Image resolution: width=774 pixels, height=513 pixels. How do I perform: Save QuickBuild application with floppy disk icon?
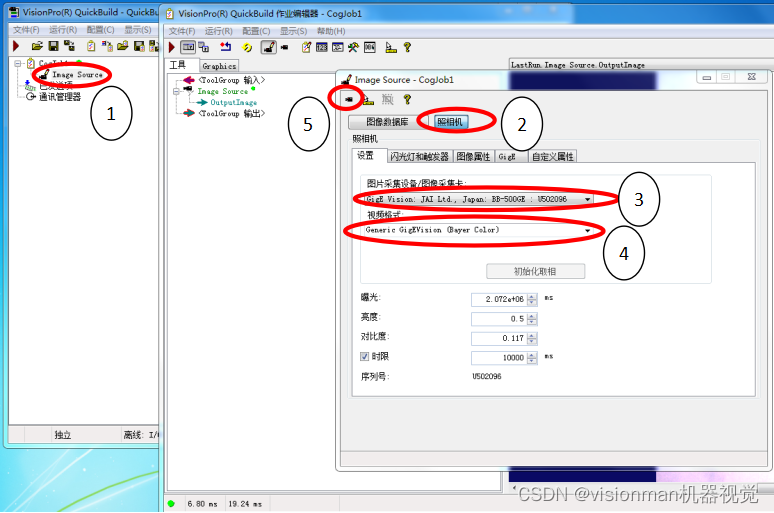click(x=53, y=46)
